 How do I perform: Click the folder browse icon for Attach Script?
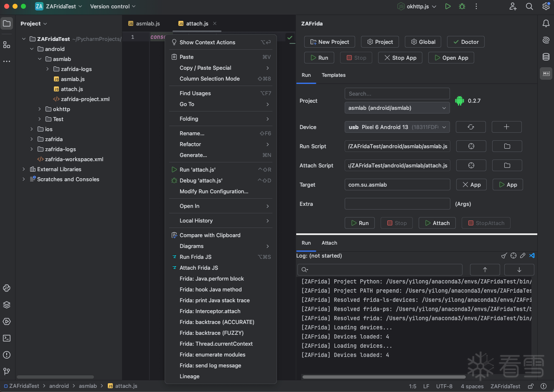click(507, 165)
